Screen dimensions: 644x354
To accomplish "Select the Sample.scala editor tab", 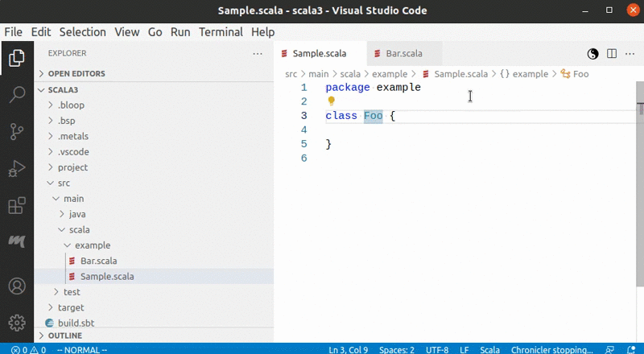I will pyautogui.click(x=320, y=53).
